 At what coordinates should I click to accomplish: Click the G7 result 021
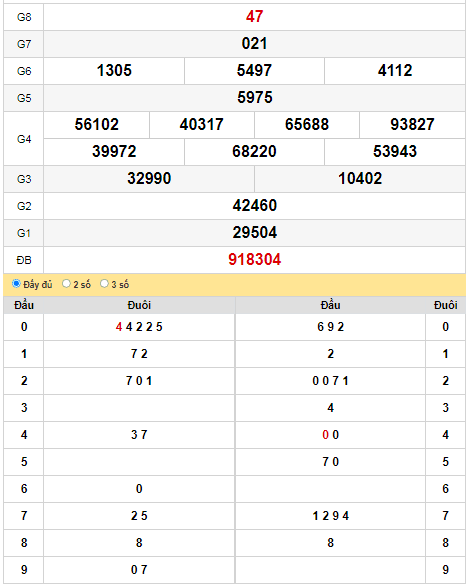coord(255,44)
